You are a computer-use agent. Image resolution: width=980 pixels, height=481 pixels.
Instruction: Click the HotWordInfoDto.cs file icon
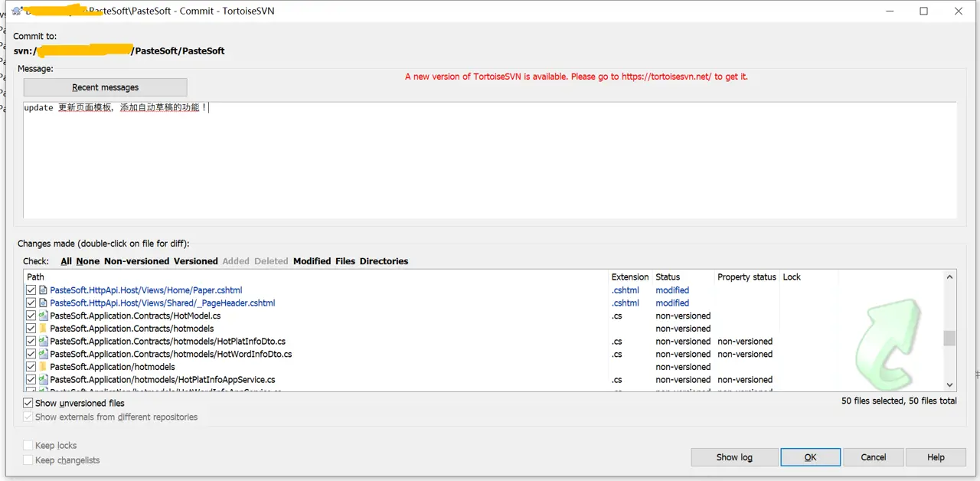(x=43, y=354)
